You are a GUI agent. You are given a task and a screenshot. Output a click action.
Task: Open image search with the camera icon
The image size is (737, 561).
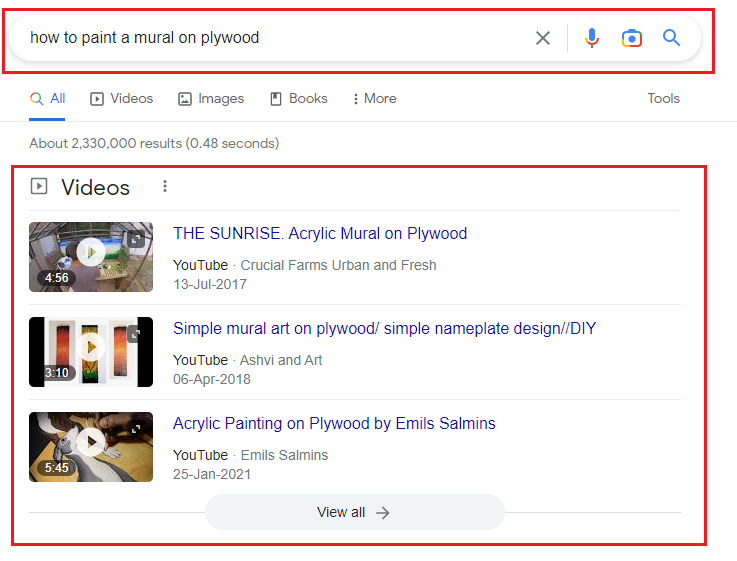pos(632,38)
